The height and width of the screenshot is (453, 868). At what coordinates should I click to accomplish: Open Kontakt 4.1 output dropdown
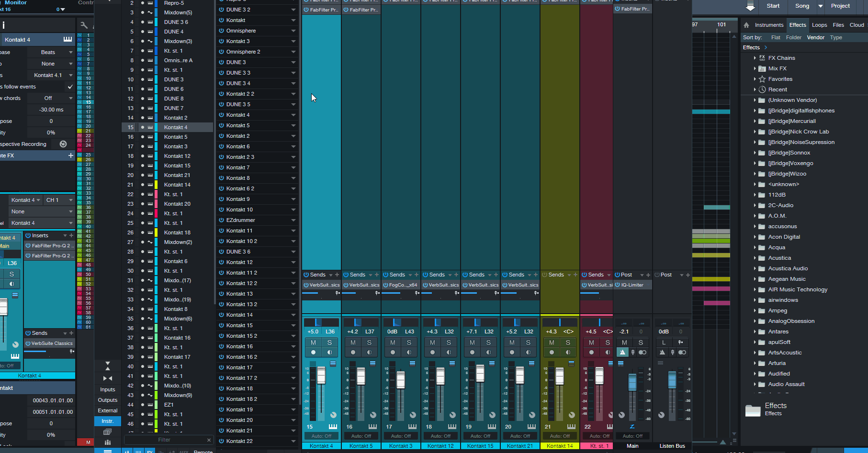tap(50, 75)
